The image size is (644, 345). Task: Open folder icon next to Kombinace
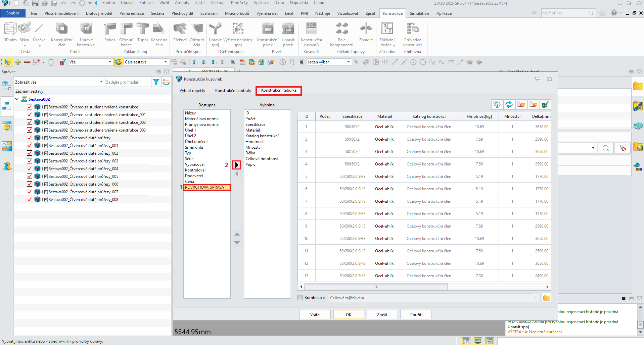[547, 298]
